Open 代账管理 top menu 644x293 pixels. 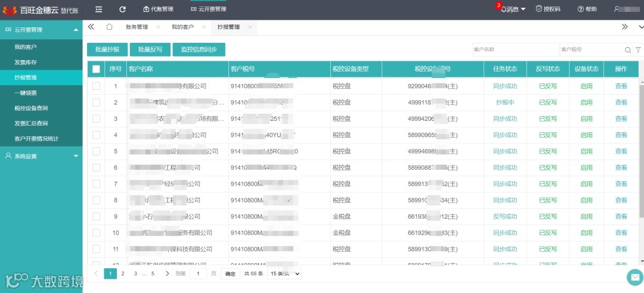click(158, 9)
